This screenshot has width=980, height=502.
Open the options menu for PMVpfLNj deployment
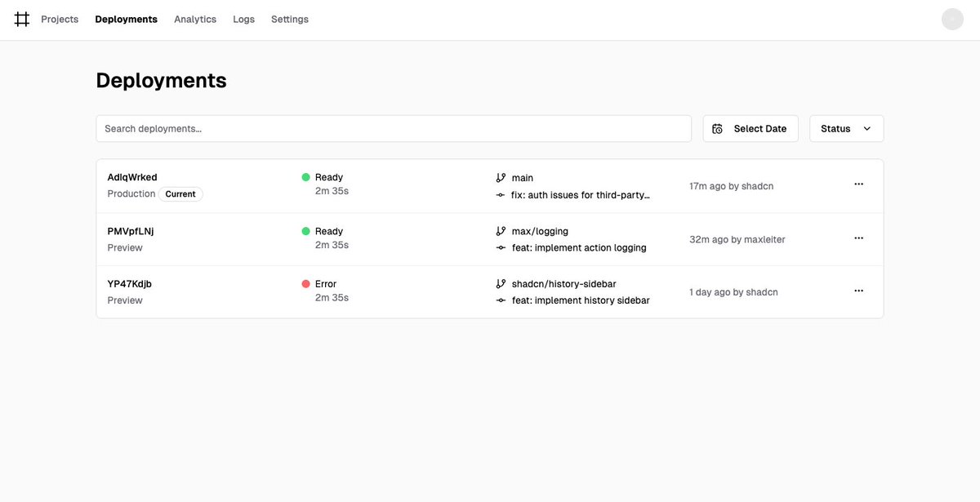pyautogui.click(x=858, y=238)
